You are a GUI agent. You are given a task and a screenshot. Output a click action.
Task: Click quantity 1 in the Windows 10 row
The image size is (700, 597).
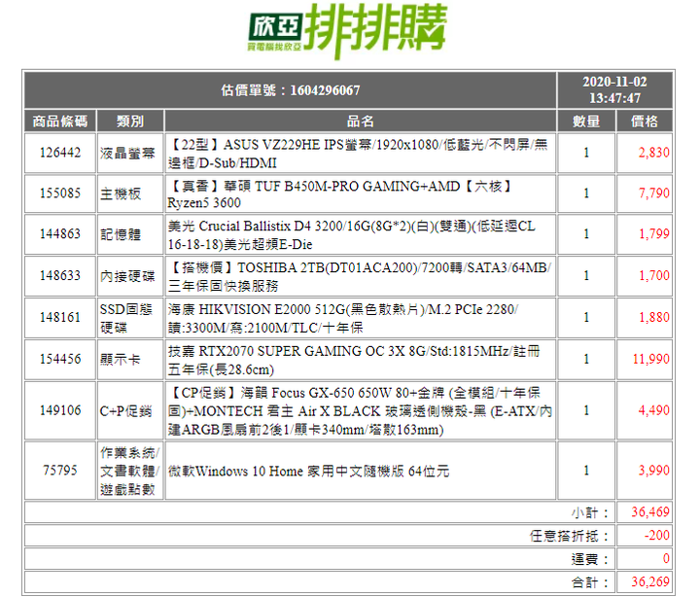click(586, 471)
